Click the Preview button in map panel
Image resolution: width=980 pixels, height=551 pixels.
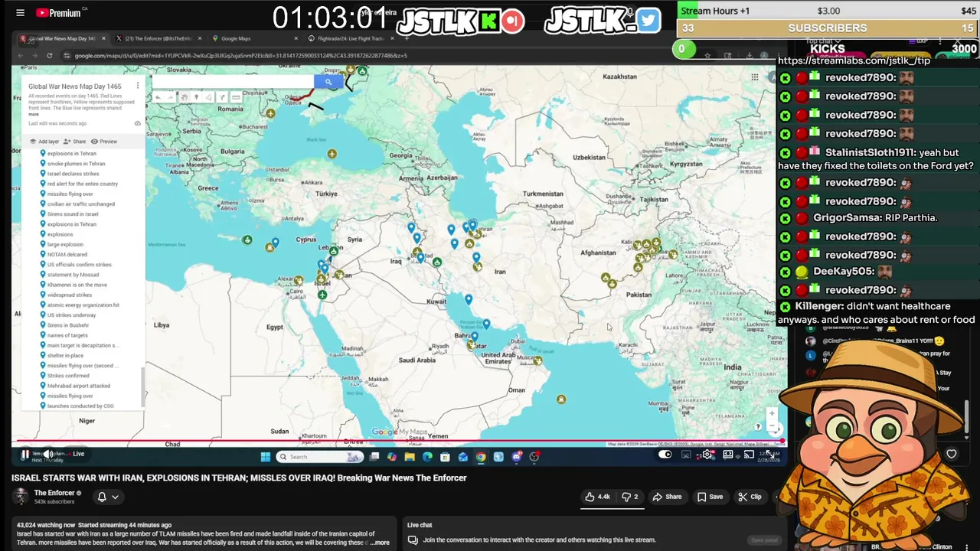104,142
